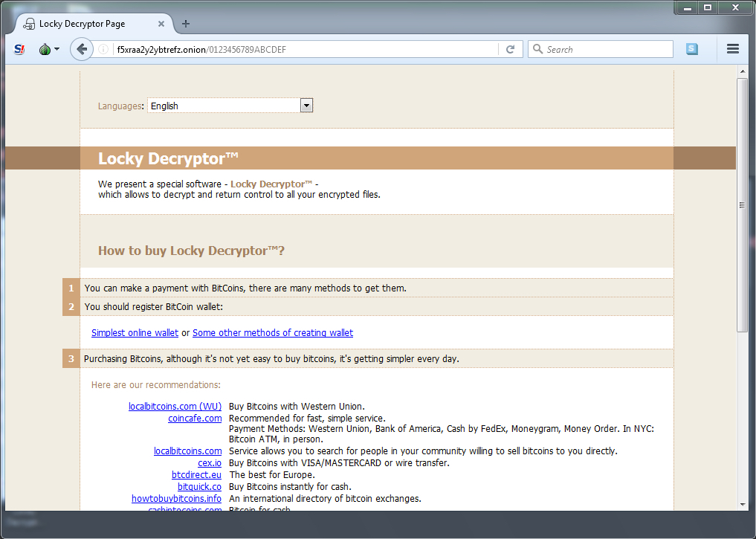Minimize the browser window
This screenshot has width=756, height=539.
point(688,7)
